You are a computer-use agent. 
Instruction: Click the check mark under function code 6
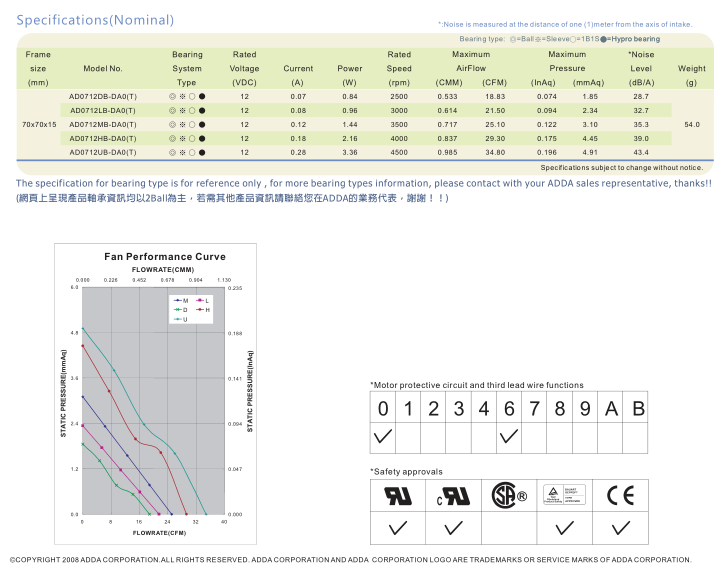(x=509, y=437)
